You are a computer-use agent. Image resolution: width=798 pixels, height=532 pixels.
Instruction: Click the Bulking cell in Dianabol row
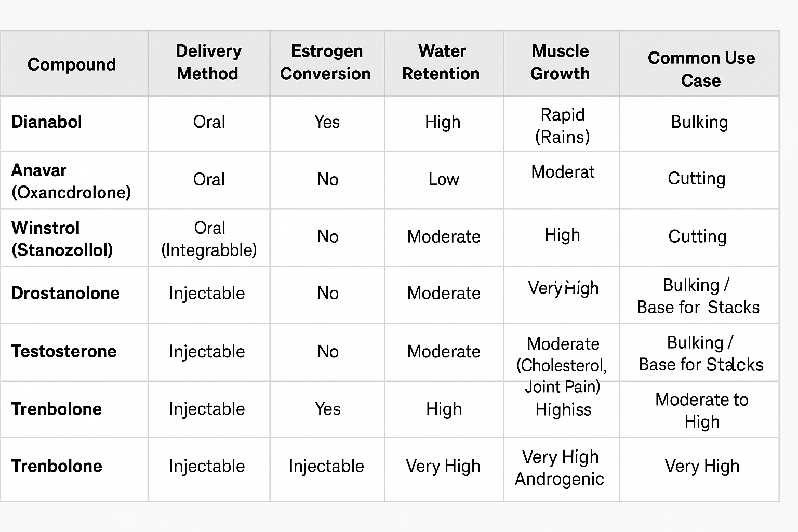pos(699,122)
